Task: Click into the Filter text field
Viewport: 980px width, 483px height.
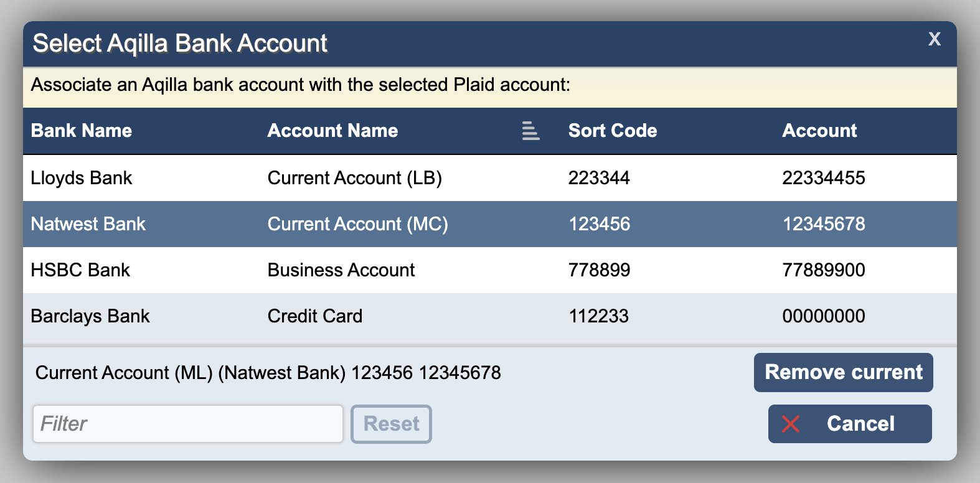Action: [187, 424]
